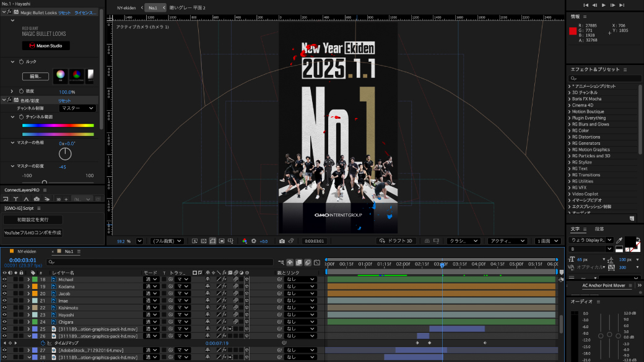Image resolution: width=644 pixels, height=362 pixels.
Task: Open grid and guide options icon
Action: [x=231, y=241]
